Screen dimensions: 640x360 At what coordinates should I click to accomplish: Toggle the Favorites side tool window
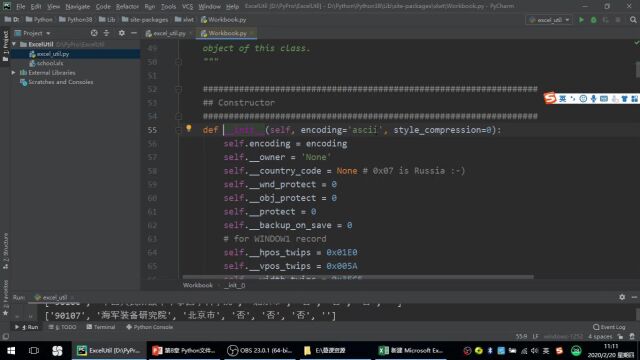coord(5,297)
